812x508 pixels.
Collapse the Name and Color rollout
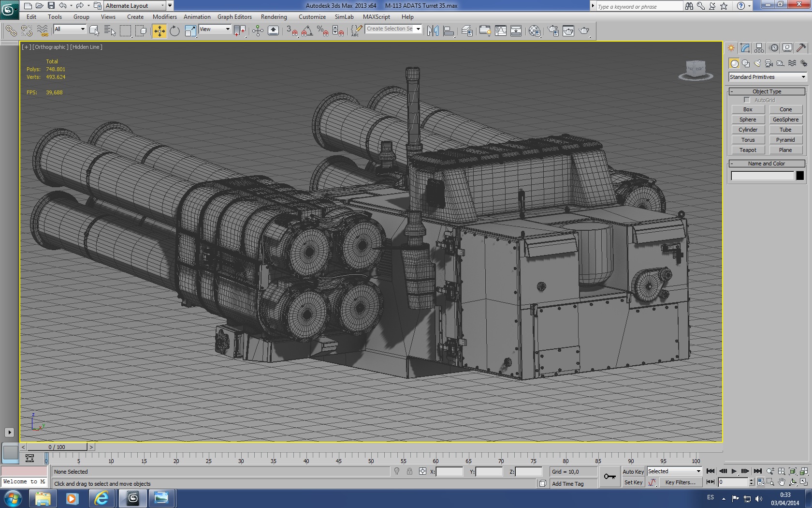point(767,164)
